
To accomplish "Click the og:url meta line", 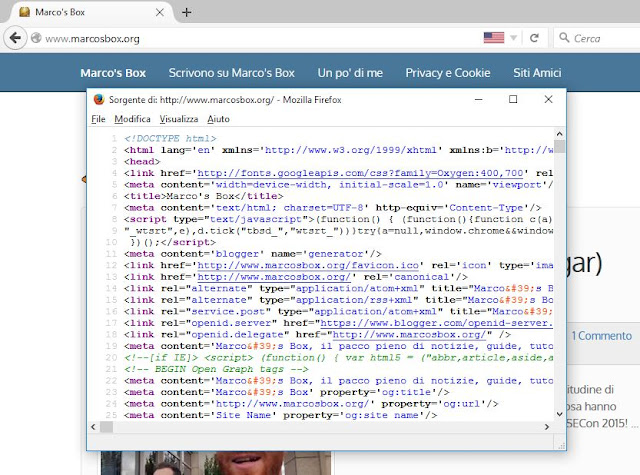I will click(311, 404).
